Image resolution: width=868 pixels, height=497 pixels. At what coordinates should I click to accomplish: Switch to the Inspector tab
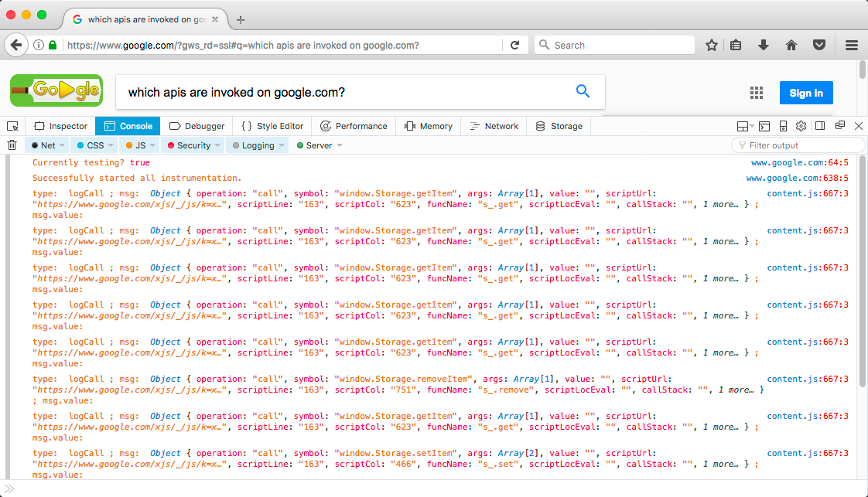[61, 126]
